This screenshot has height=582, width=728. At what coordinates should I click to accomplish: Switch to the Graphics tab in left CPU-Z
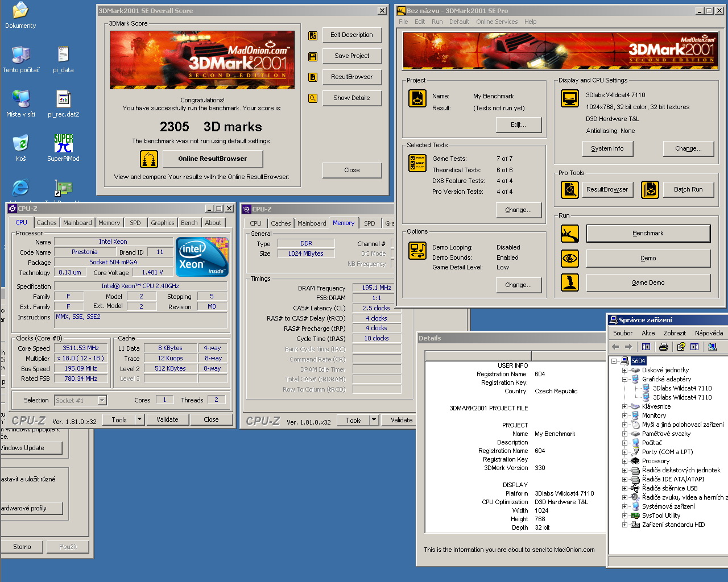click(x=163, y=223)
